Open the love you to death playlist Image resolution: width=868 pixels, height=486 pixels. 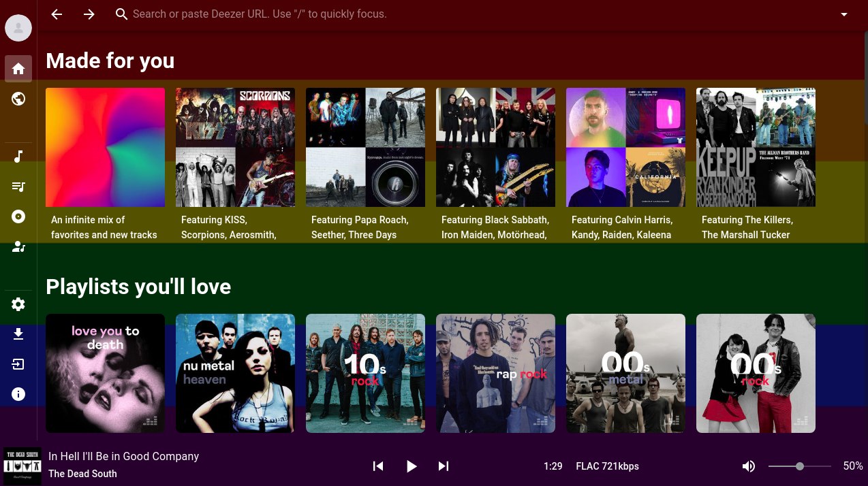105,373
